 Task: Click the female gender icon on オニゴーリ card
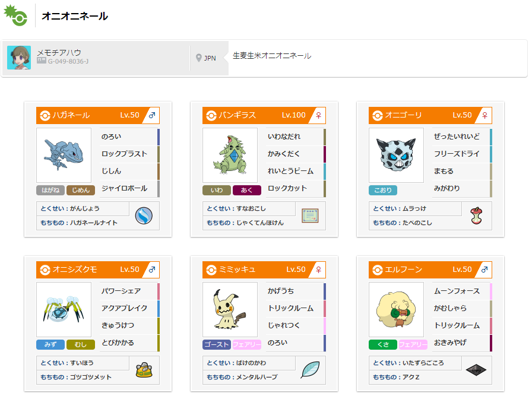tap(484, 115)
